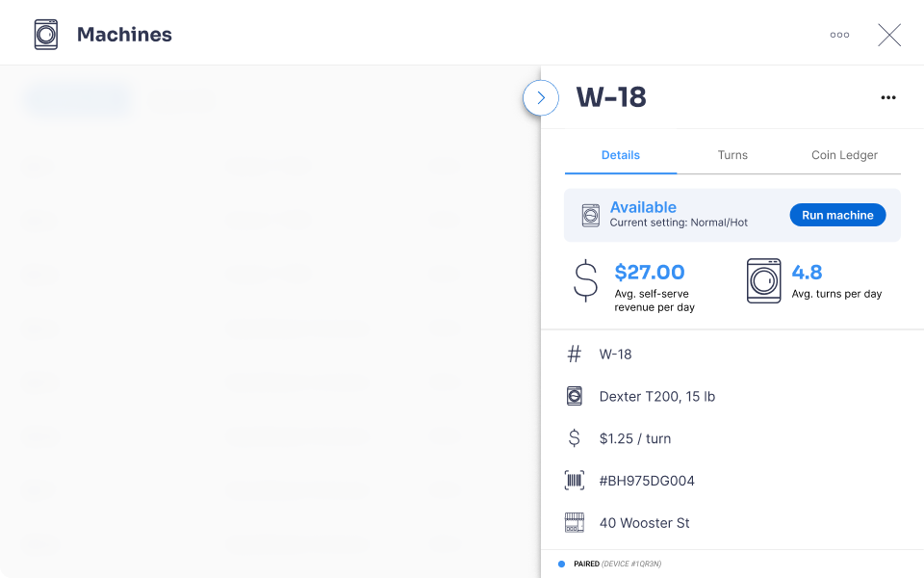Viewport: 924px width, 578px height.
Task: Click the blue chevron to collapse the panel
Action: 541,97
